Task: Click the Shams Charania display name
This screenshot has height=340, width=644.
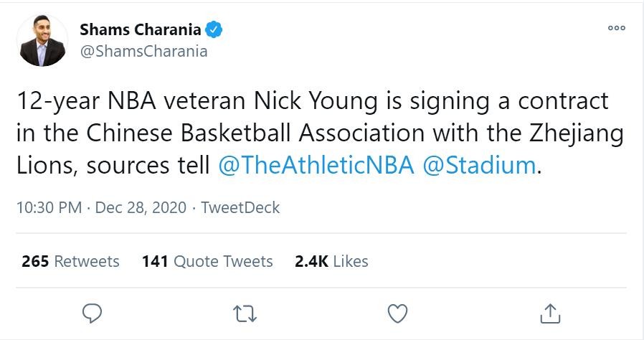Action: coord(141,30)
